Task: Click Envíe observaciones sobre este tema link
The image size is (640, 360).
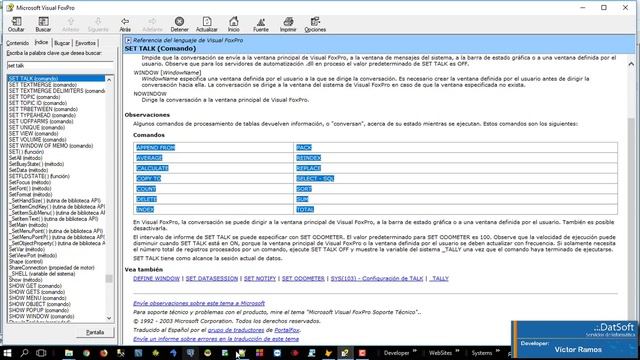Action: pyautogui.click(x=199, y=303)
